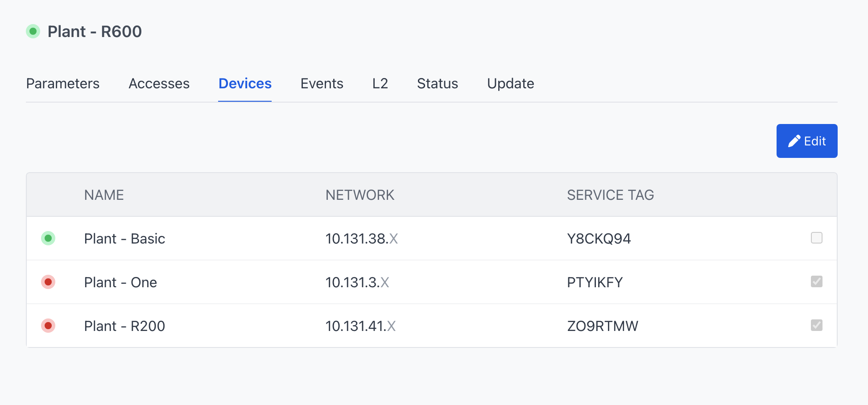Go to the Events tab

coord(322,83)
